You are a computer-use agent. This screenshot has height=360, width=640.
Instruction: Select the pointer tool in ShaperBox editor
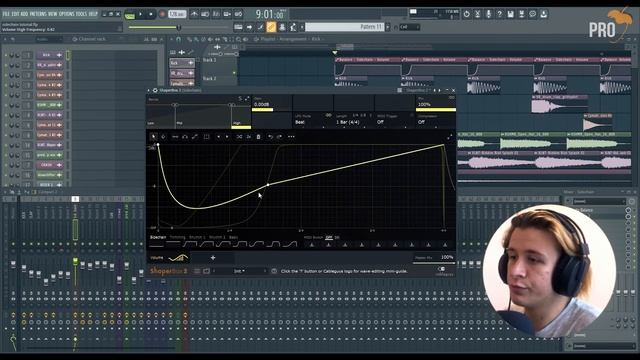154,137
